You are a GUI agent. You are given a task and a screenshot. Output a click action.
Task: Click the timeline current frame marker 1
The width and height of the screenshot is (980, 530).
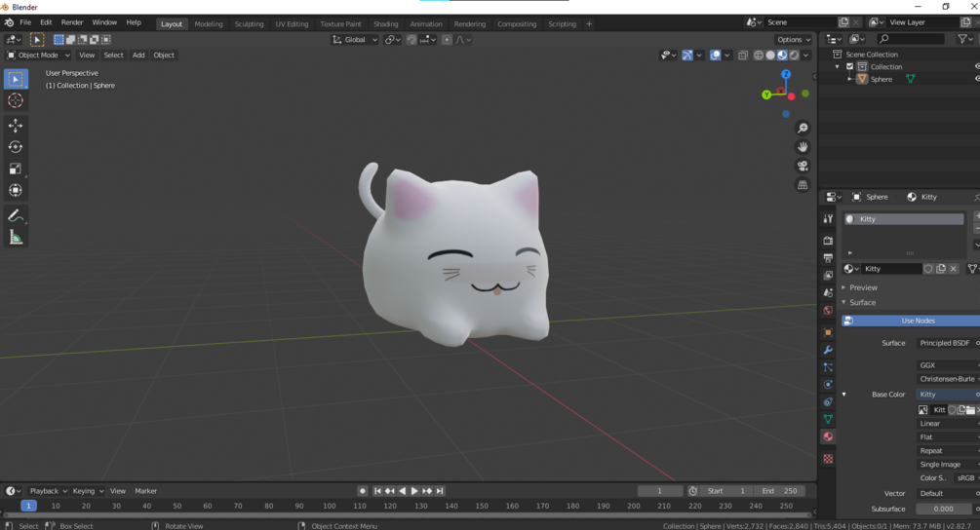(x=28, y=506)
